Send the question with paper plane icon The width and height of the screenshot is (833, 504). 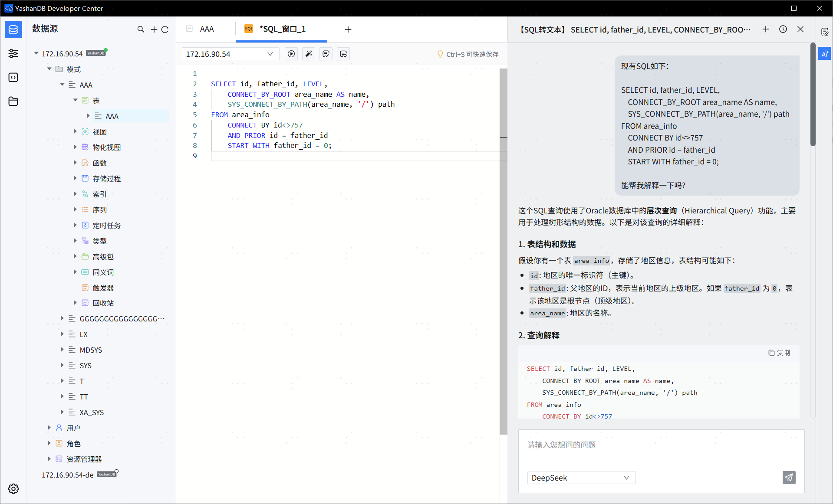tap(789, 478)
